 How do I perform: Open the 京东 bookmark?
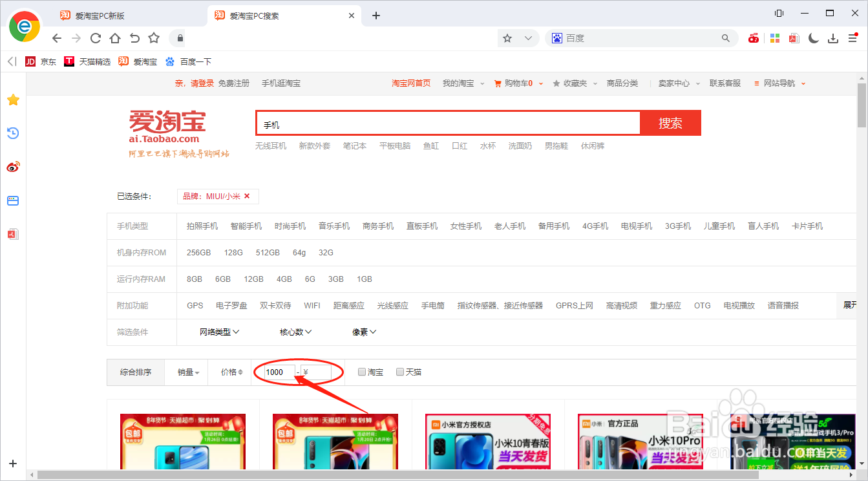[x=40, y=61]
